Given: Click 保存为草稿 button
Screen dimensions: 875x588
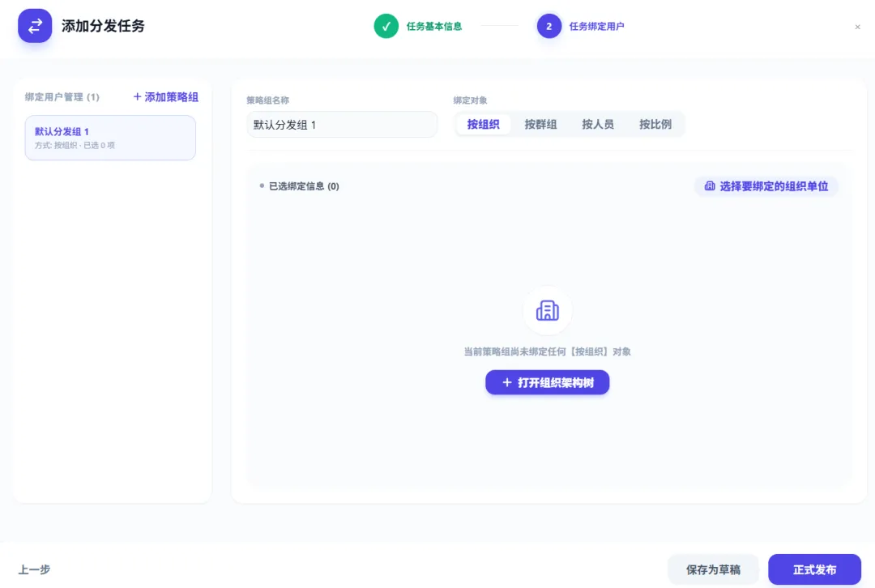Looking at the screenshot, I should tap(713, 569).
